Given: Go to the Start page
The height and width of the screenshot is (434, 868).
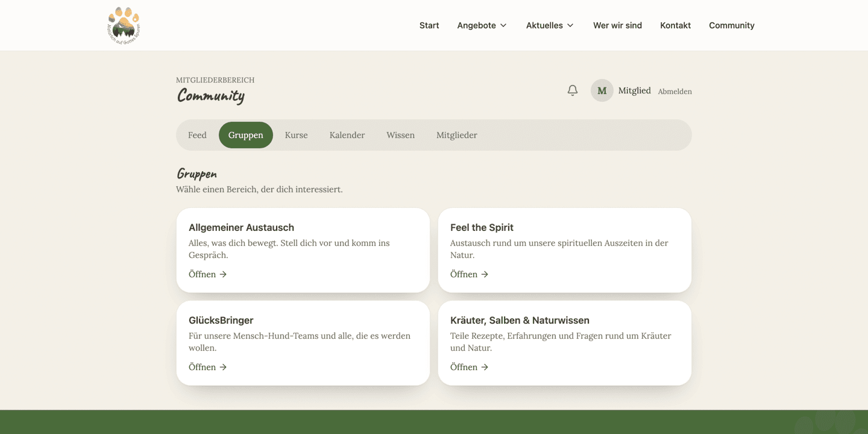Looking at the screenshot, I should tap(429, 25).
